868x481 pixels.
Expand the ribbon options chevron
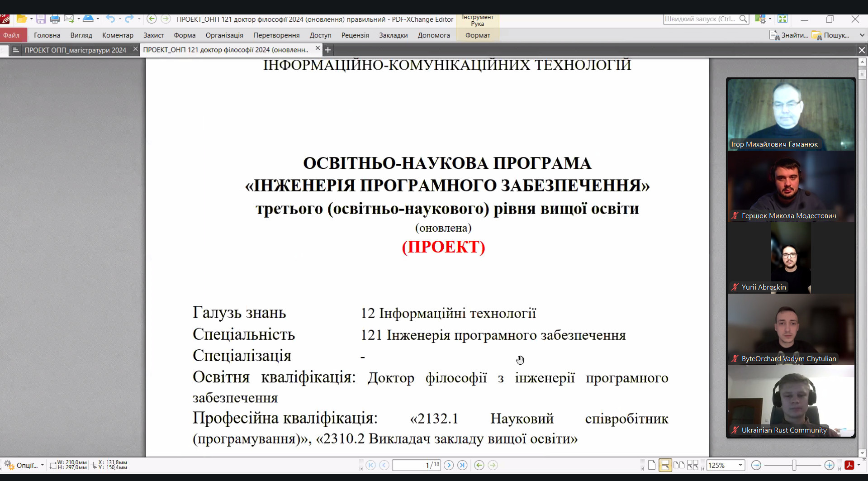[862, 35]
